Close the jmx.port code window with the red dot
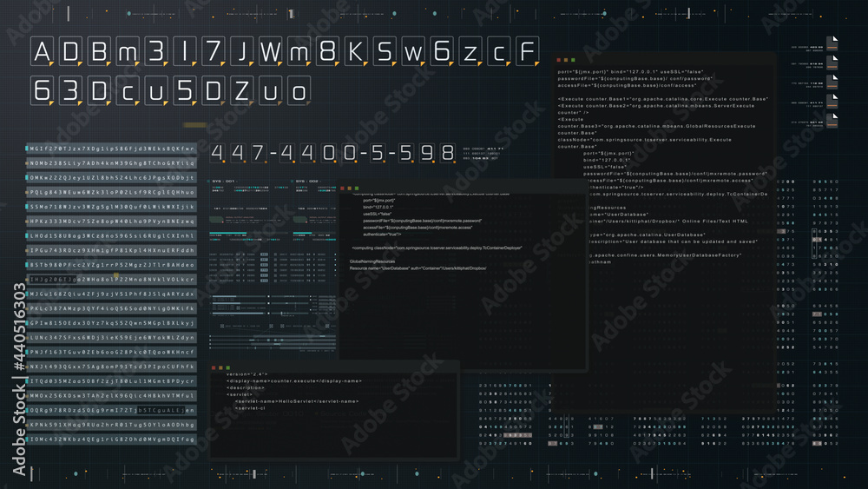The image size is (868, 489). (558, 60)
